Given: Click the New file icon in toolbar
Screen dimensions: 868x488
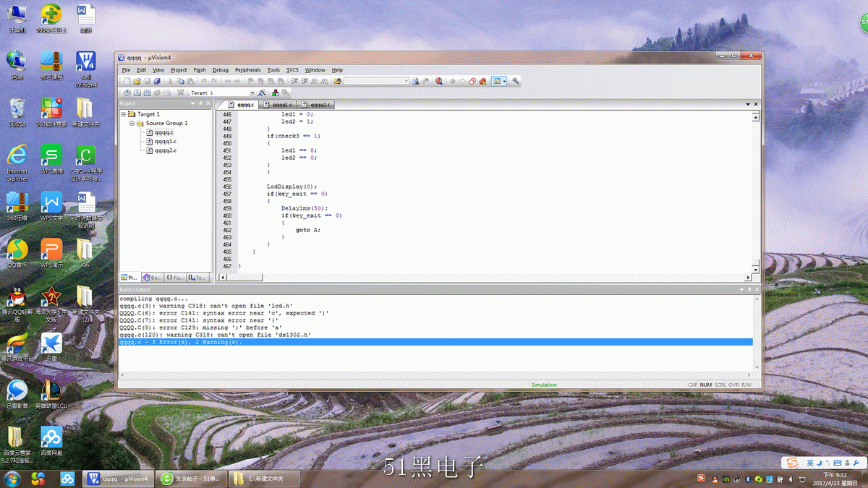Looking at the screenshot, I should (x=127, y=82).
